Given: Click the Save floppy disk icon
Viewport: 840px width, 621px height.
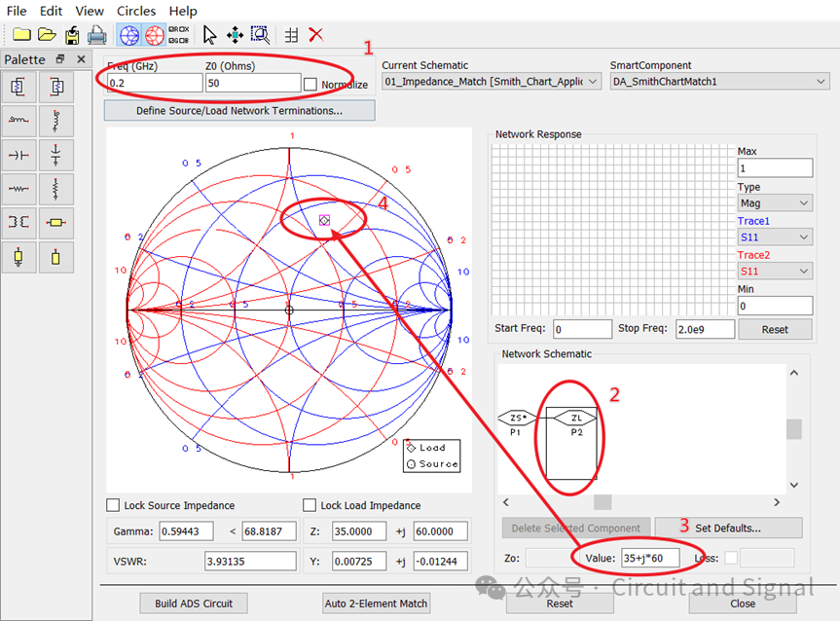Looking at the screenshot, I should pyautogui.click(x=72, y=35).
